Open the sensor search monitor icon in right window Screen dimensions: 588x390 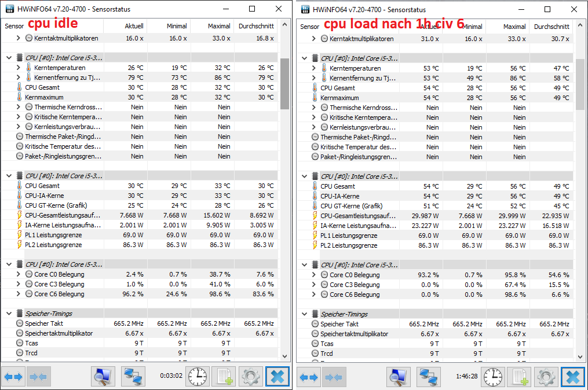point(398,377)
